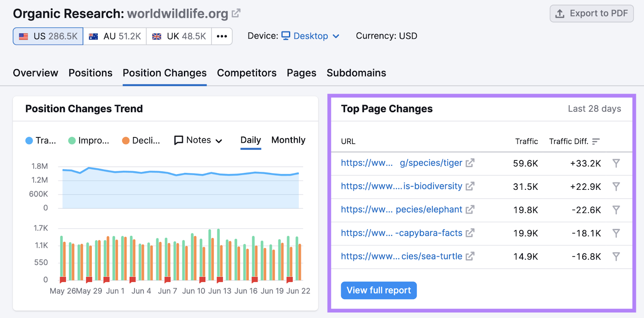Open the Desktop device dropdown

click(310, 36)
